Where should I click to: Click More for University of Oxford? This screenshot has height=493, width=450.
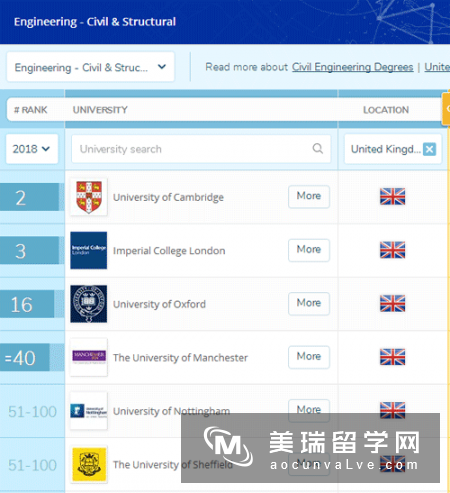309,303
